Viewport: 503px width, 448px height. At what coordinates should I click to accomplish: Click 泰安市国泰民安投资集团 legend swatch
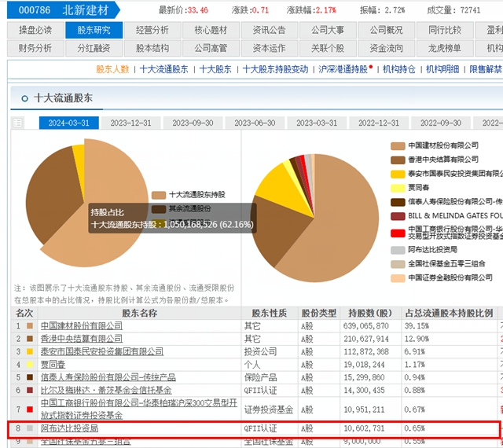398,174
